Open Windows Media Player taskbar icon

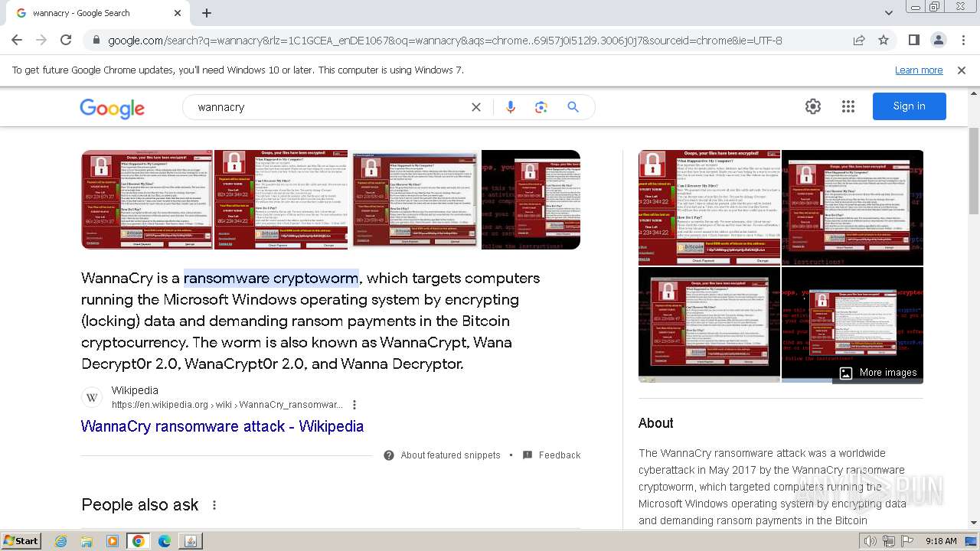click(x=113, y=541)
